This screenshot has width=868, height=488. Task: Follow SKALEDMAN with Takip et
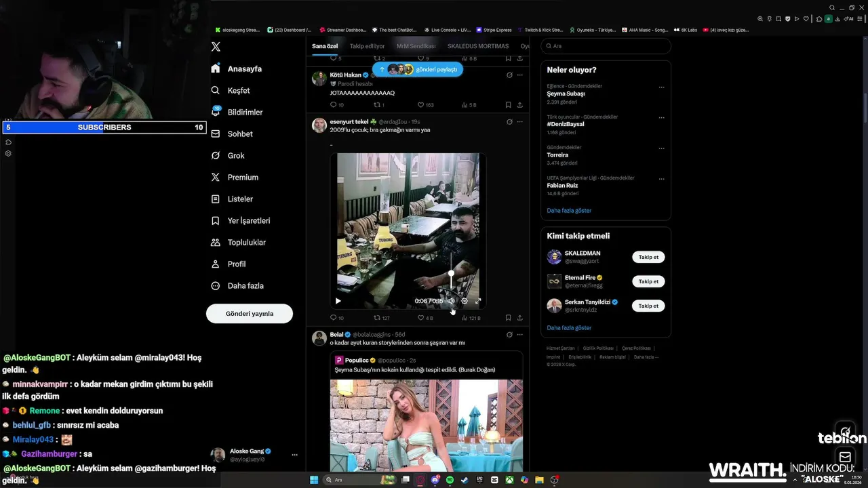pos(648,257)
